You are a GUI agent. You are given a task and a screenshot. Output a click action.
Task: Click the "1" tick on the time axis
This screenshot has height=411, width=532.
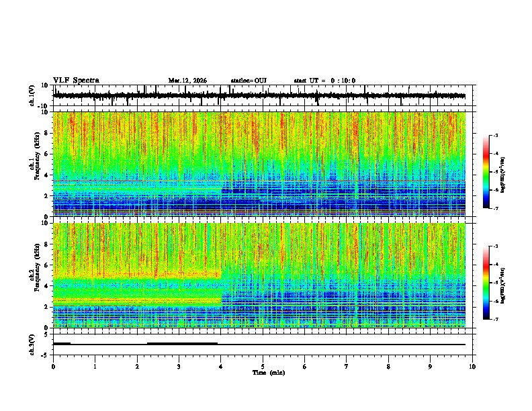pyautogui.click(x=95, y=367)
